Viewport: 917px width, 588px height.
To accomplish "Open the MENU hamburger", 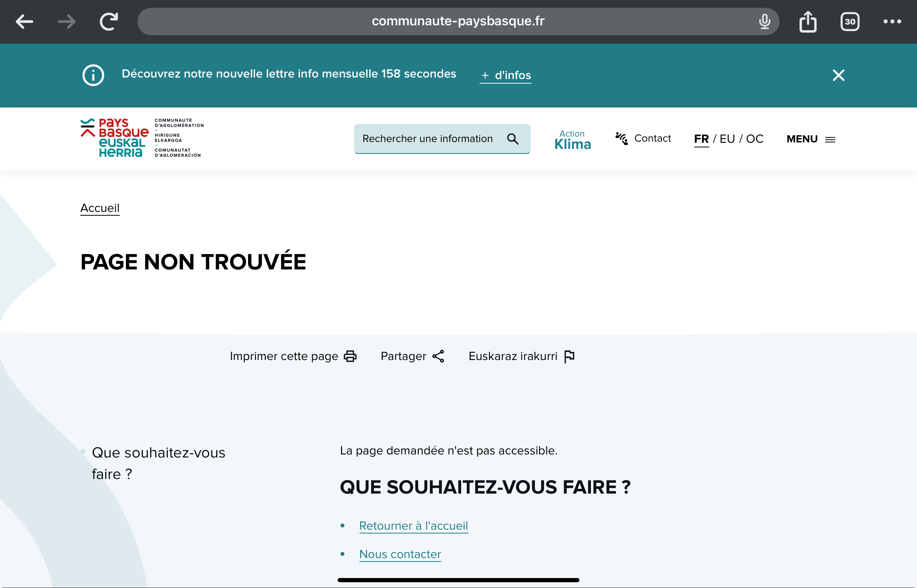I will coord(811,139).
